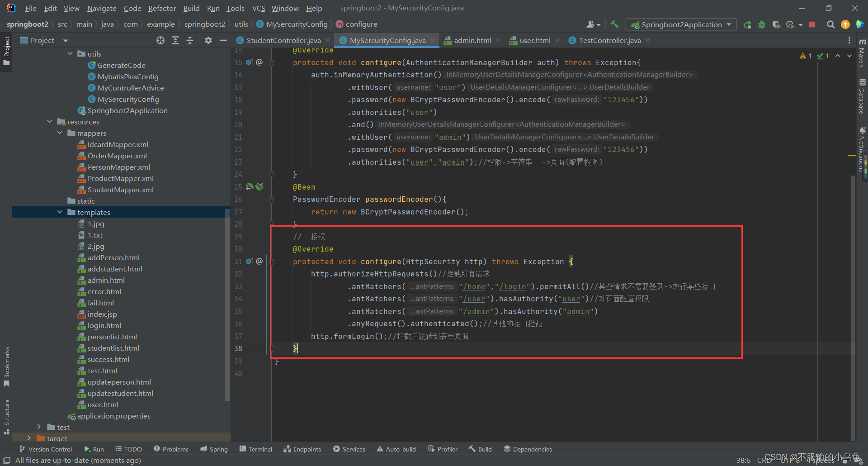Close the MySercurityConfig.java tab

(x=432, y=40)
